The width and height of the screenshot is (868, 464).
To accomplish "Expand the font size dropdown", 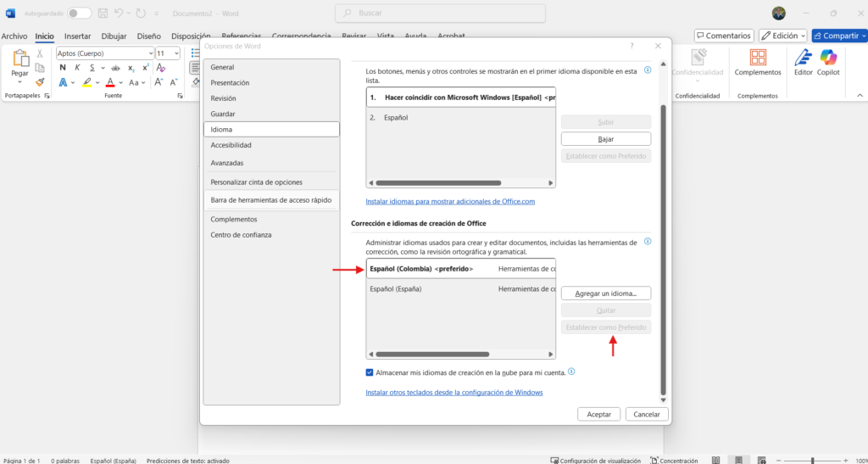I will (175, 53).
